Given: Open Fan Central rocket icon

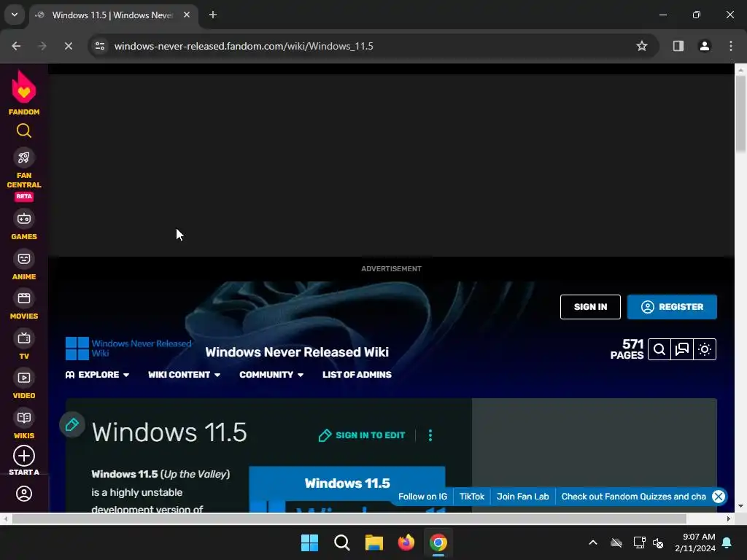Looking at the screenshot, I should click(x=24, y=157).
